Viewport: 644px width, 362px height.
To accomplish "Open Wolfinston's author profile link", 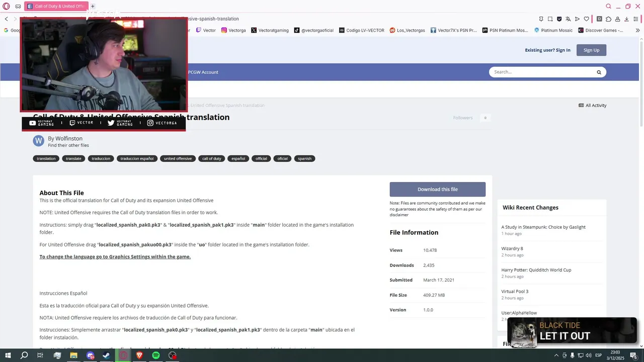I will pyautogui.click(x=69, y=138).
